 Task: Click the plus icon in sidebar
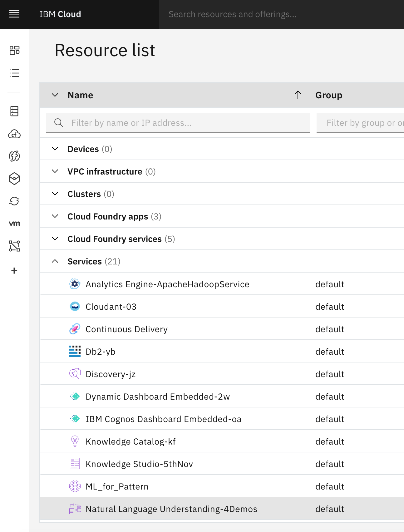pos(14,271)
